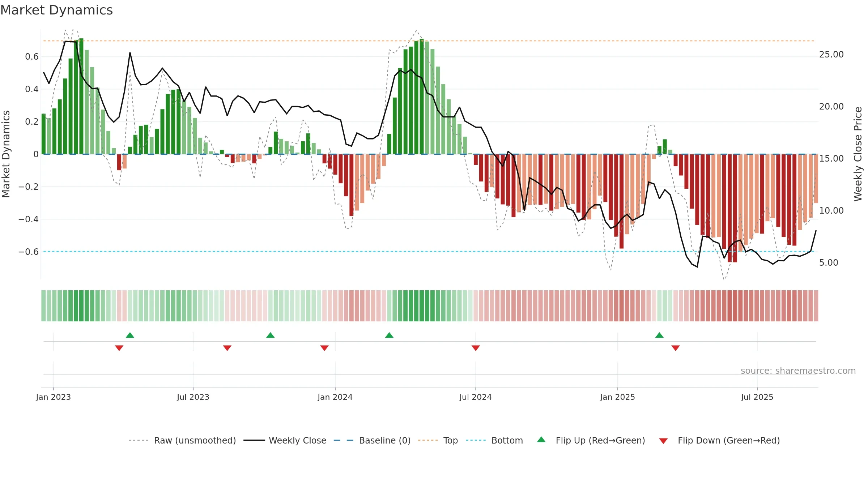Select the first red flip-down marker after Jan 2023
Image resolution: width=868 pixels, height=488 pixels.
(119, 348)
